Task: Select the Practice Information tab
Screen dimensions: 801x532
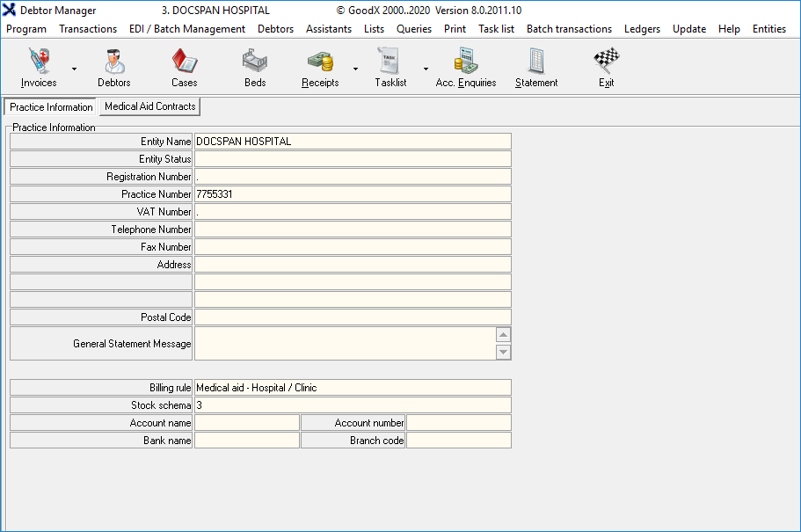Action: 51,107
